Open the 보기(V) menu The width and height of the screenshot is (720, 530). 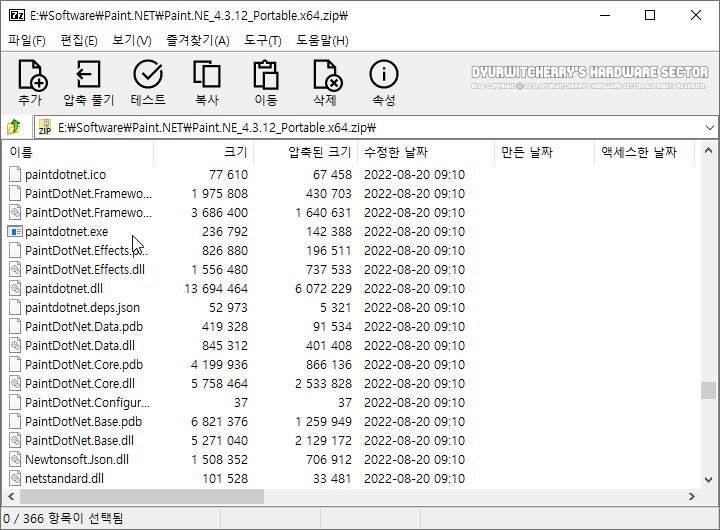pyautogui.click(x=132, y=40)
